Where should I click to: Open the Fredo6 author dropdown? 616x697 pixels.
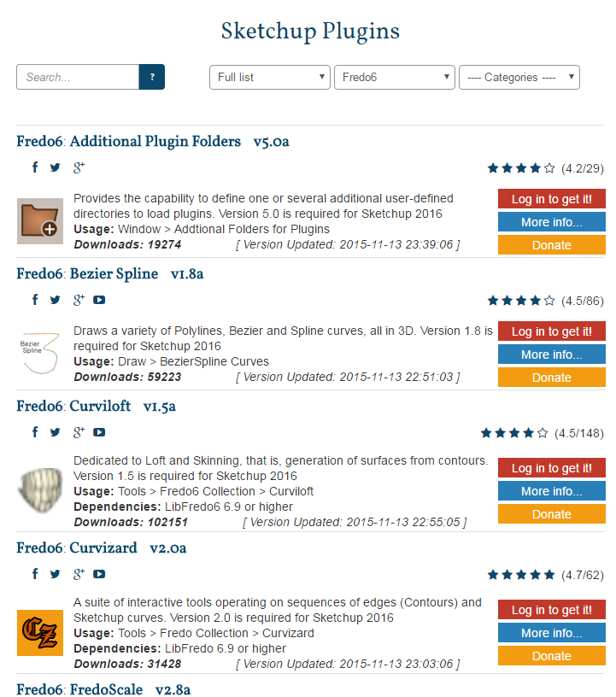395,78
